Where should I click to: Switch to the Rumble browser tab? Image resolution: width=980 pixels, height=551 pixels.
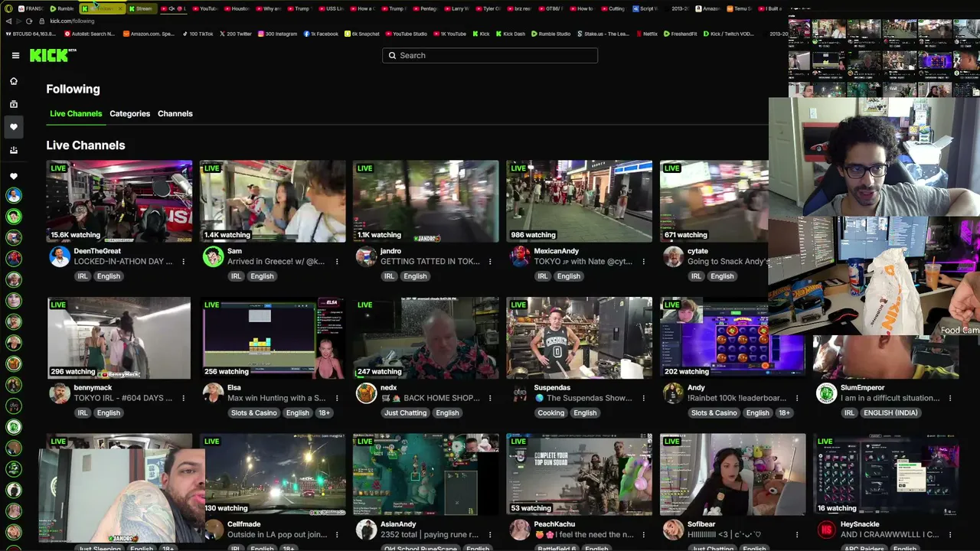(x=62, y=8)
